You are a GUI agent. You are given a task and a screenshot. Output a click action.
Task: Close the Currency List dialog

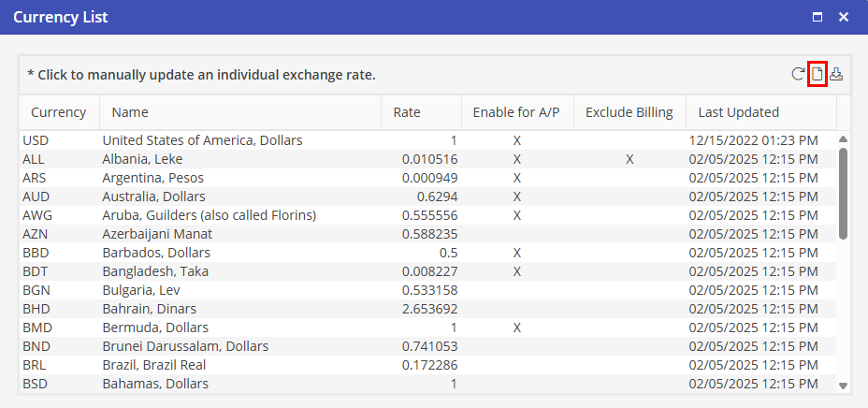(844, 17)
